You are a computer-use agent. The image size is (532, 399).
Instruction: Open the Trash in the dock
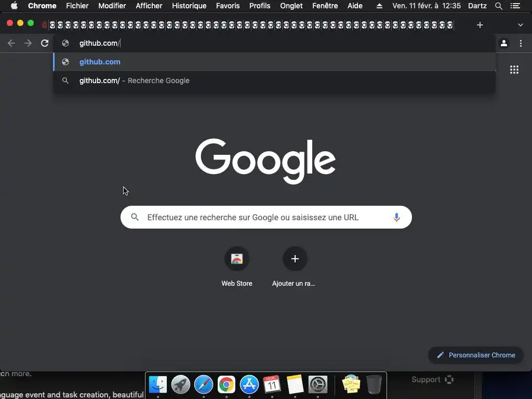[374, 384]
